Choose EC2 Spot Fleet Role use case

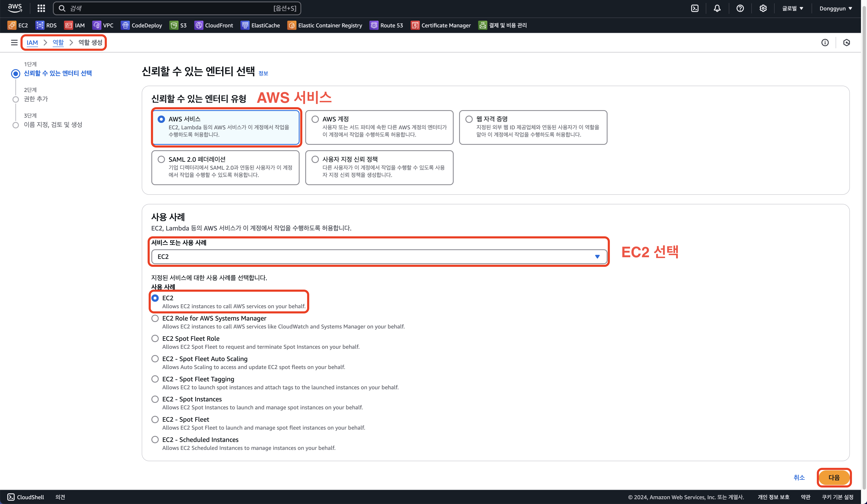pos(155,339)
